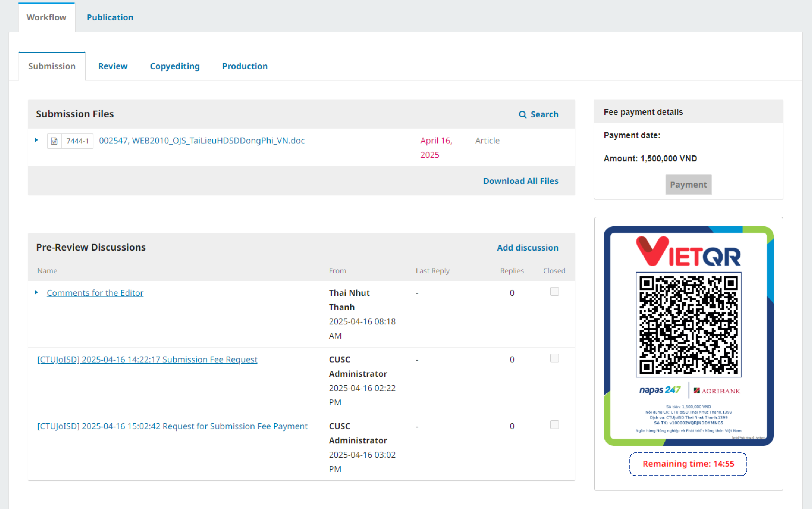Open the Review stage tab
This screenshot has width=812, height=509.
pyautogui.click(x=113, y=66)
